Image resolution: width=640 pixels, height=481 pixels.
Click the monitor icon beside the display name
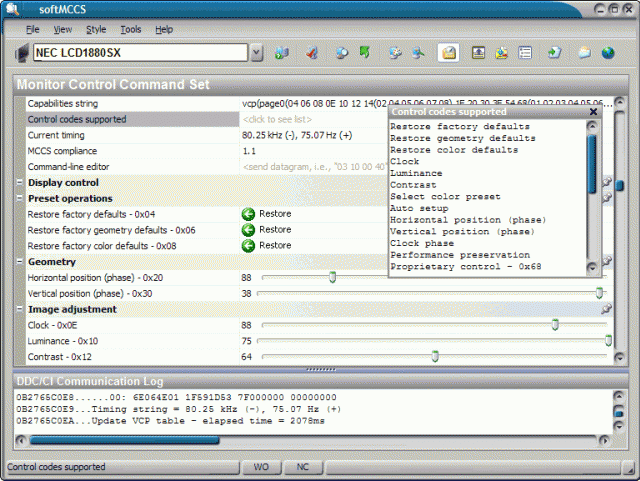[x=22, y=53]
